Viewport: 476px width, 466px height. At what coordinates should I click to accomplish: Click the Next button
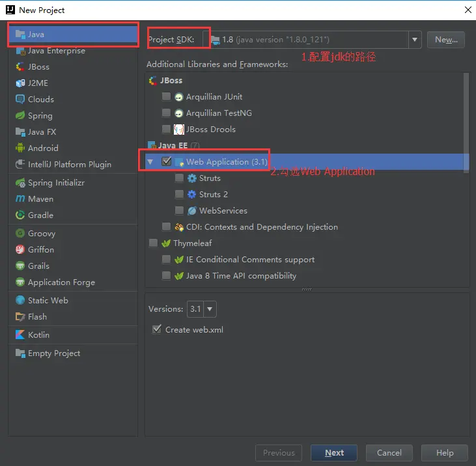pos(334,452)
